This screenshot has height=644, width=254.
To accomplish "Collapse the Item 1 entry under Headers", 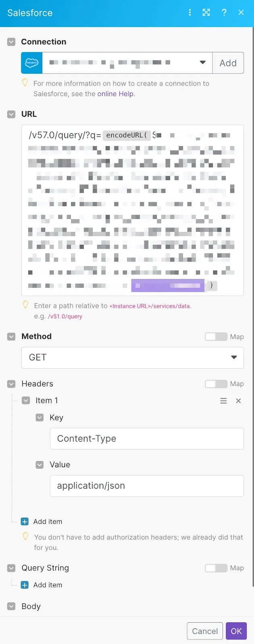I will coord(26,400).
